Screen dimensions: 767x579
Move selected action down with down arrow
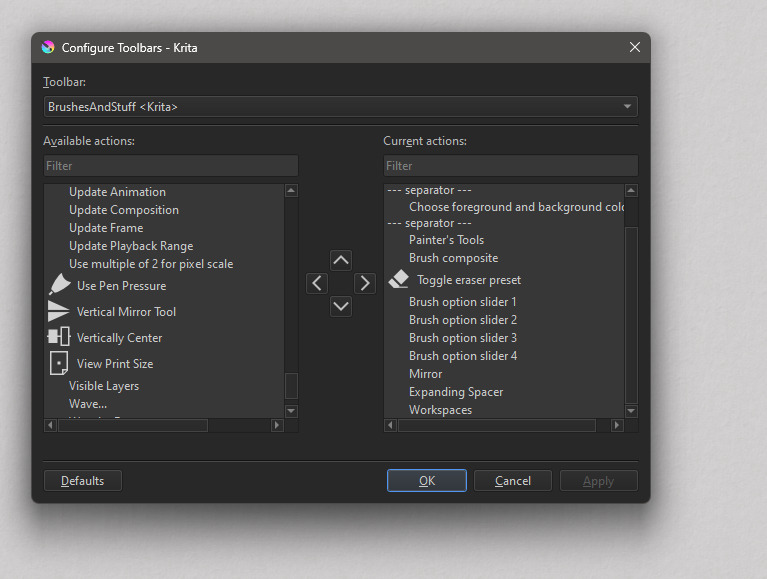341,306
